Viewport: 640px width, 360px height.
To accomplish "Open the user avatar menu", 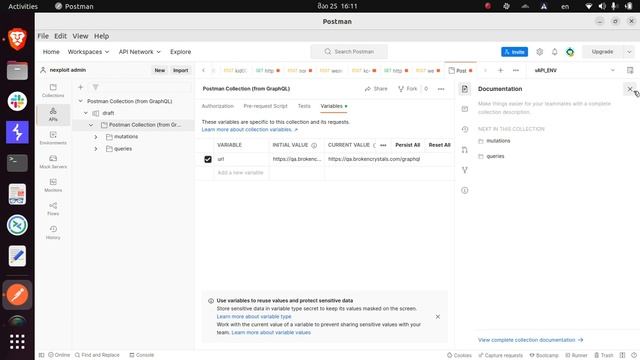I will 570,52.
